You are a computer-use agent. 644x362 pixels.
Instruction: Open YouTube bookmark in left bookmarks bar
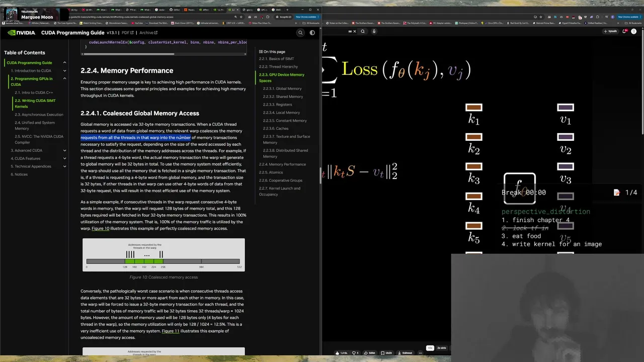click(137, 23)
